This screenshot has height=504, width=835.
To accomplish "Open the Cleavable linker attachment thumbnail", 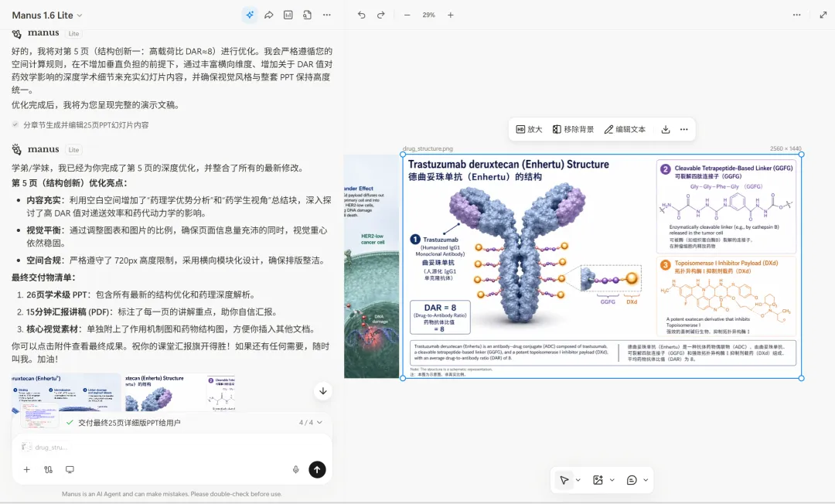I will point(221,392).
